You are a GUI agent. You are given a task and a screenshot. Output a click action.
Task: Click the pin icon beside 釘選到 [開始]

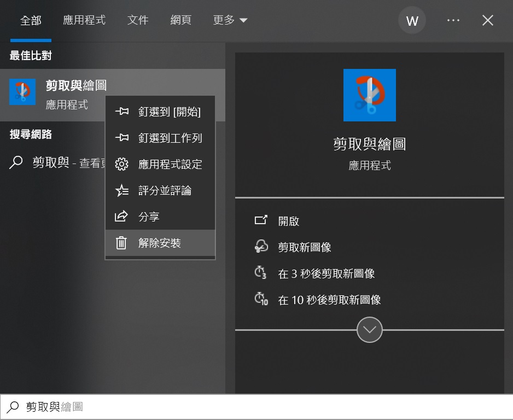click(x=121, y=112)
